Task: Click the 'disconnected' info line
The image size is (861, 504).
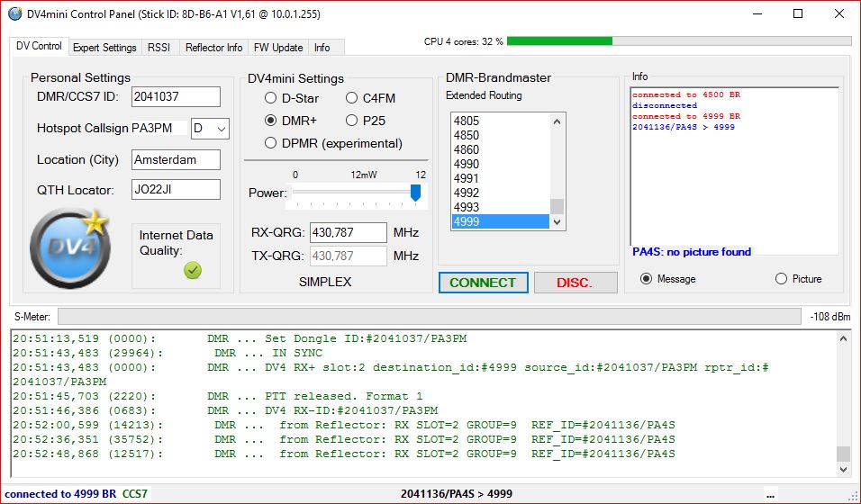Action: pyautogui.click(x=665, y=105)
